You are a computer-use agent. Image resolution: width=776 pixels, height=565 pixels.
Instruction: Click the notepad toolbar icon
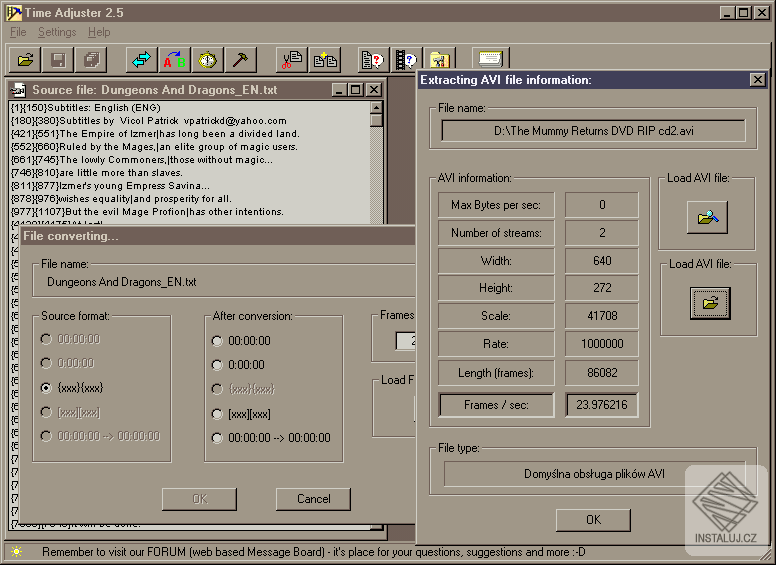[490, 59]
